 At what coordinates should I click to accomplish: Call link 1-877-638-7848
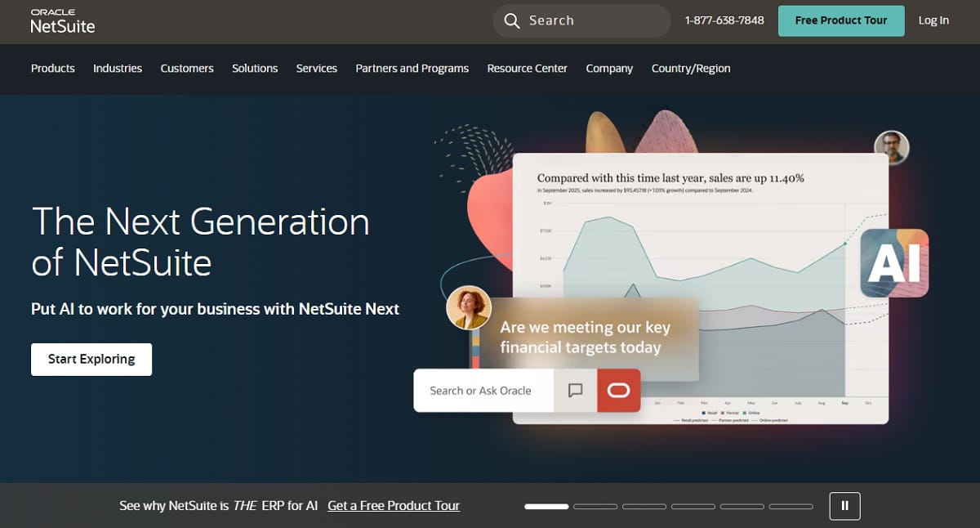point(724,20)
